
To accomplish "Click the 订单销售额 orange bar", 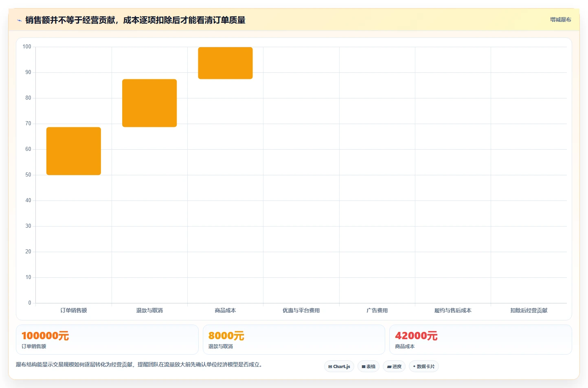I will point(74,151).
